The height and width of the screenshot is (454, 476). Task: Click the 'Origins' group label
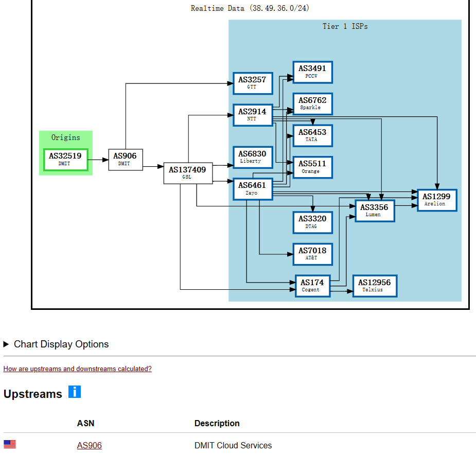[66, 137]
